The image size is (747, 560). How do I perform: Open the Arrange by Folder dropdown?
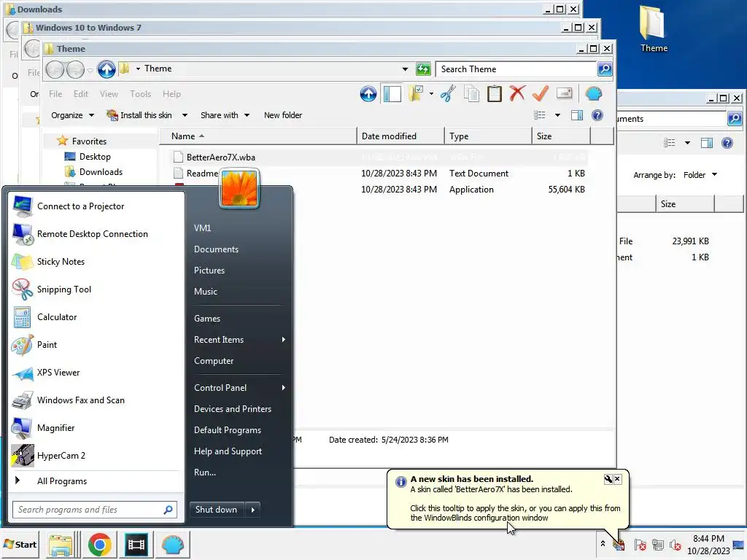tap(700, 175)
